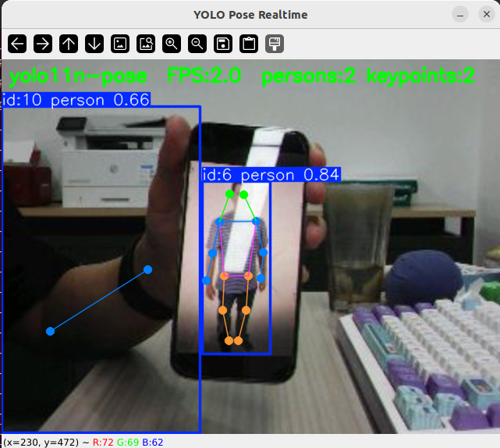Image resolution: width=500 pixels, height=448 pixels.
Task: Click the 'id:10 person 0.66' label
Action: point(76,100)
